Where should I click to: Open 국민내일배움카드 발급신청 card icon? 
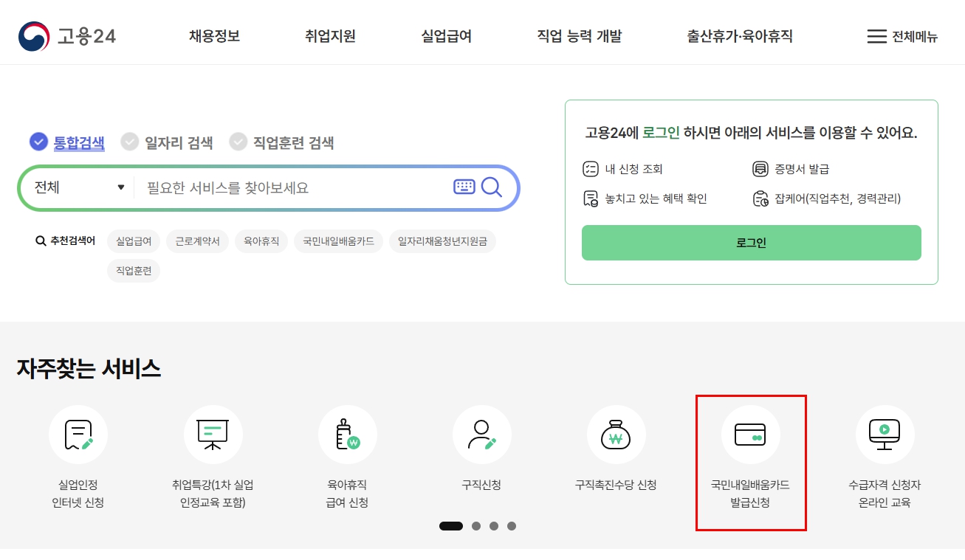(x=750, y=435)
